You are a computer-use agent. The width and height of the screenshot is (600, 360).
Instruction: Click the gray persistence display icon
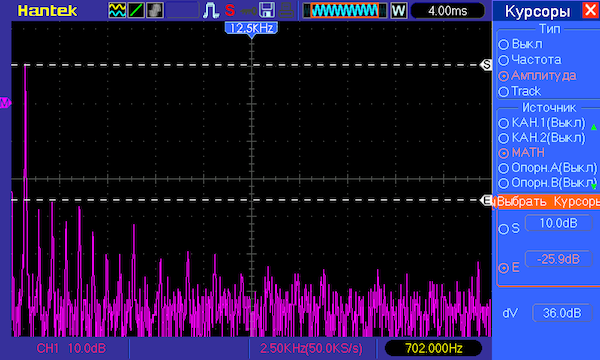click(x=155, y=10)
